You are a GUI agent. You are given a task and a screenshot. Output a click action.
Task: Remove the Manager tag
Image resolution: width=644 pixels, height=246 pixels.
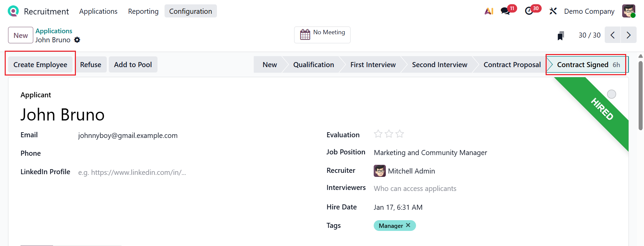(408, 225)
